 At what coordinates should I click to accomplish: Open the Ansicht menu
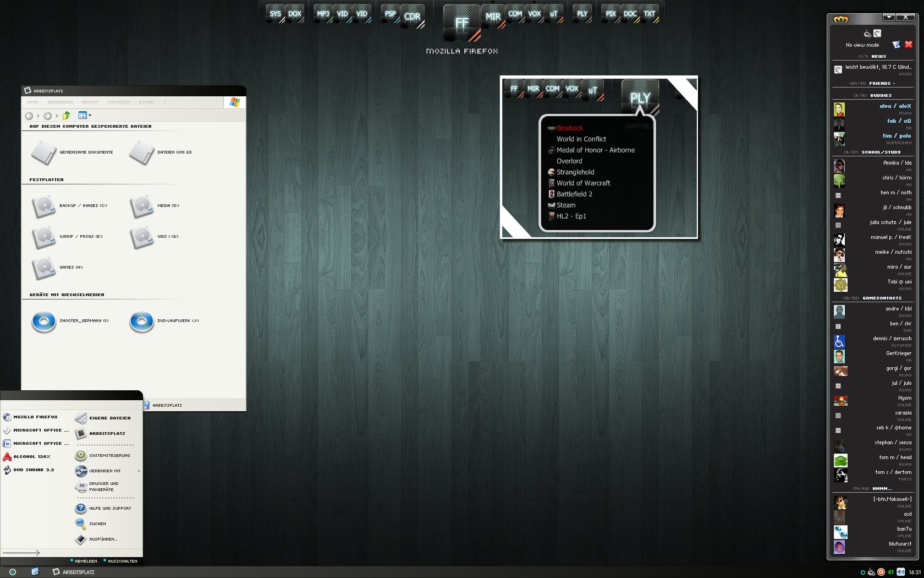(90, 102)
